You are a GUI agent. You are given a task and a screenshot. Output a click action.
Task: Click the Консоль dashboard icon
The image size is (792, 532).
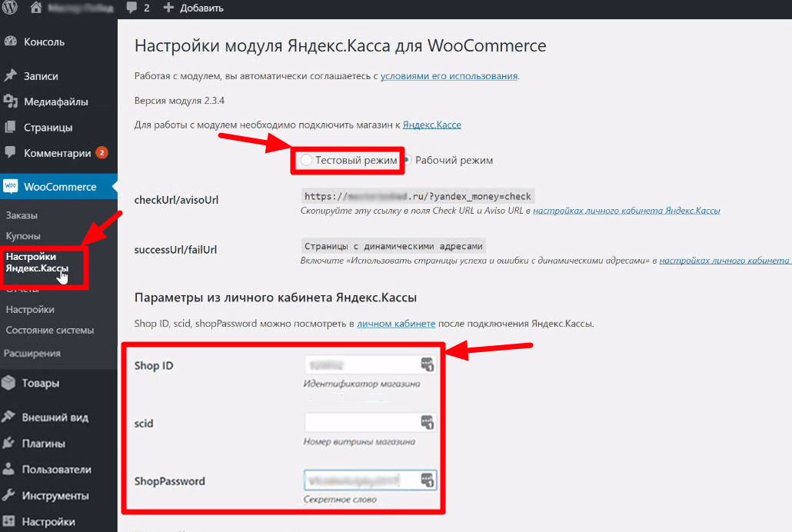(x=10, y=42)
